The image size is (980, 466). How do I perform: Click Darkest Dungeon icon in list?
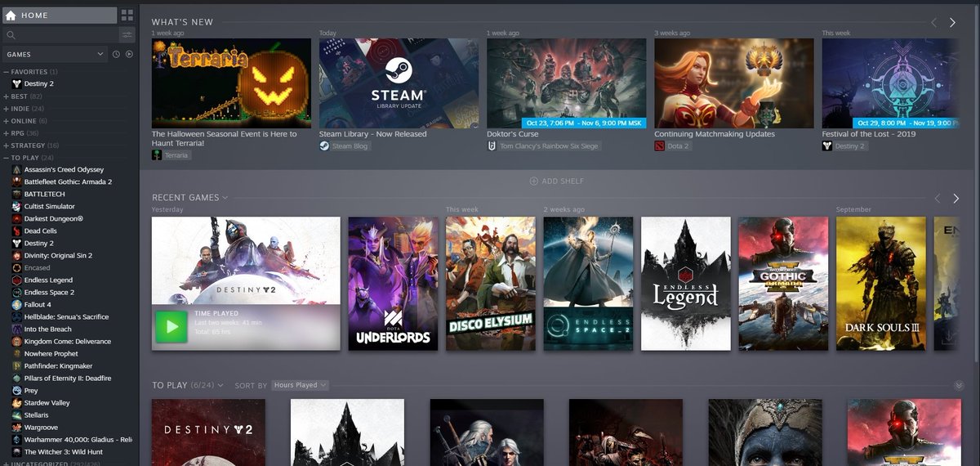[16, 218]
